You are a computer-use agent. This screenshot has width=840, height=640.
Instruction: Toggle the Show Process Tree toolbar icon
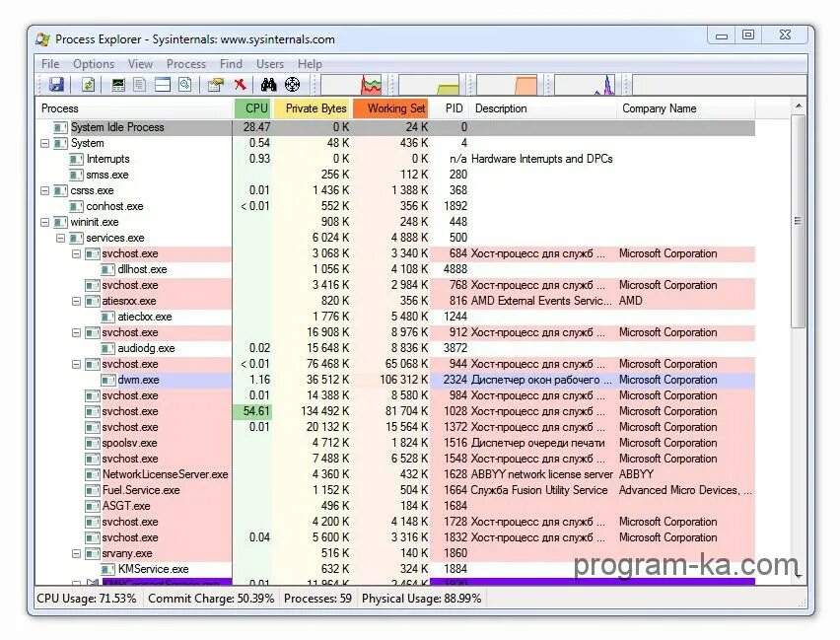tap(140, 85)
